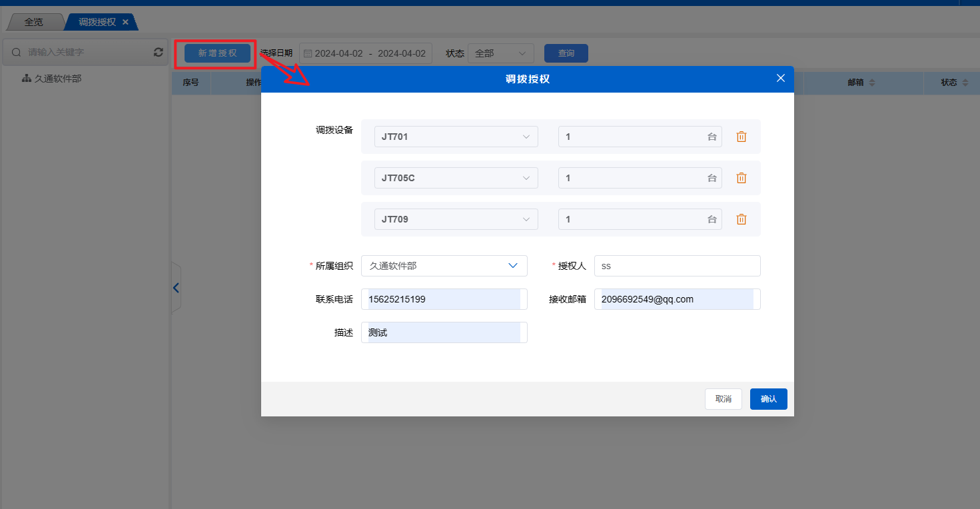Click the 确认 button
The image size is (980, 509).
(768, 399)
